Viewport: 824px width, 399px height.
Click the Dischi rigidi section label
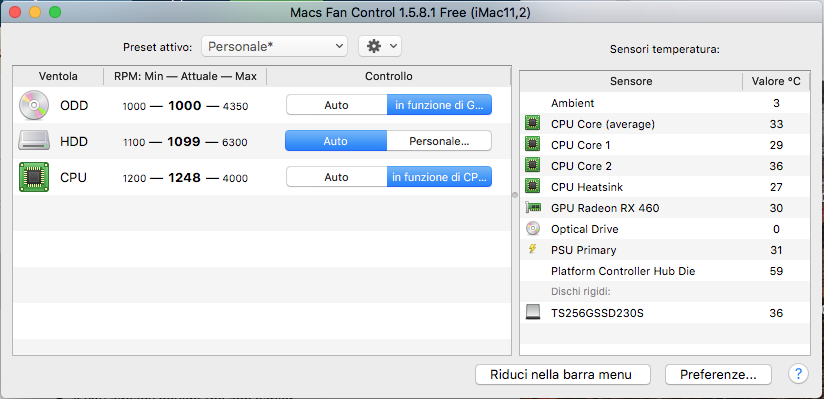(x=581, y=292)
